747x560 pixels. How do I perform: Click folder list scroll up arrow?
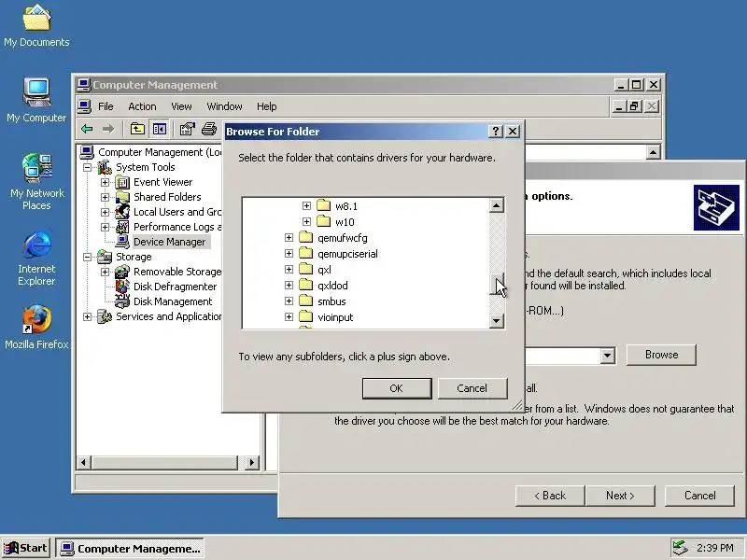pyautogui.click(x=497, y=205)
